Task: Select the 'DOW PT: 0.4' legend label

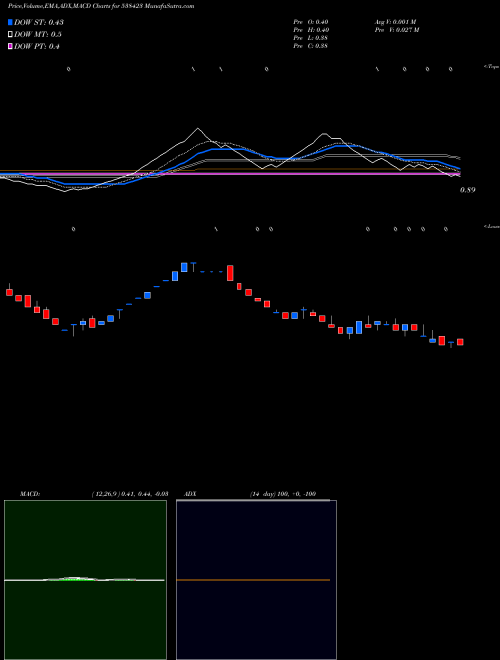Action: (37, 46)
